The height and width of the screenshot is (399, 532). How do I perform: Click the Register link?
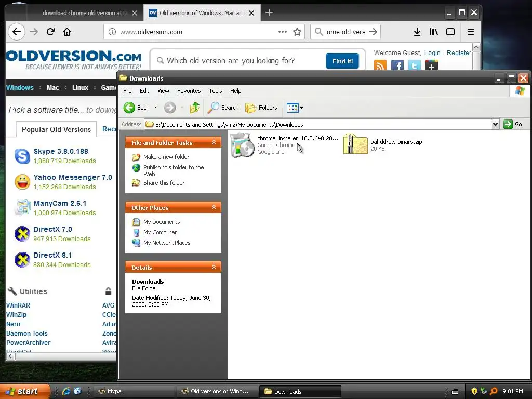click(459, 53)
